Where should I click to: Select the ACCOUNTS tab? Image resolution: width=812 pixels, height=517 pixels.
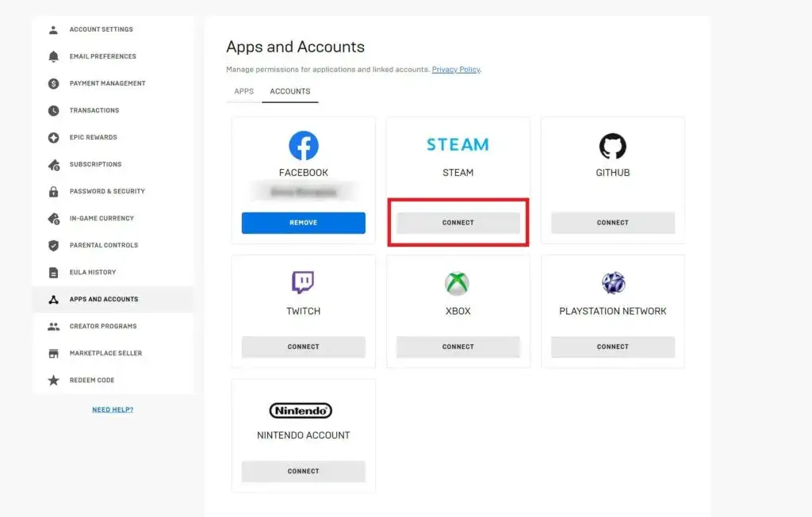[x=289, y=91]
